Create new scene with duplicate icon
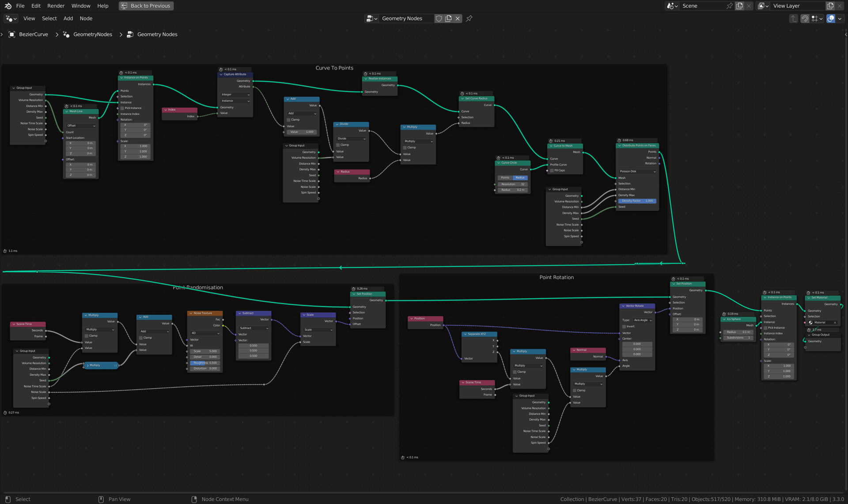848x504 pixels. 739,6
